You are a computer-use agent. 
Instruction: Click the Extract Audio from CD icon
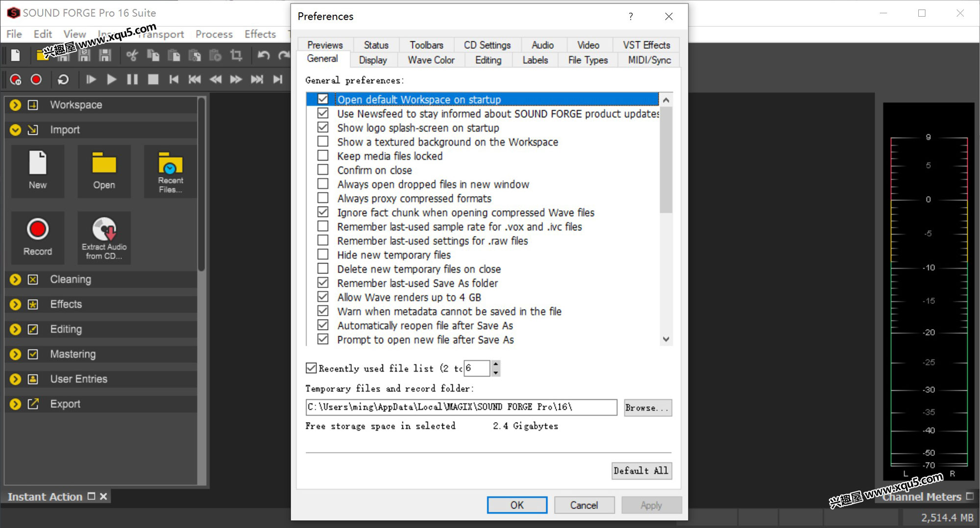point(104,238)
